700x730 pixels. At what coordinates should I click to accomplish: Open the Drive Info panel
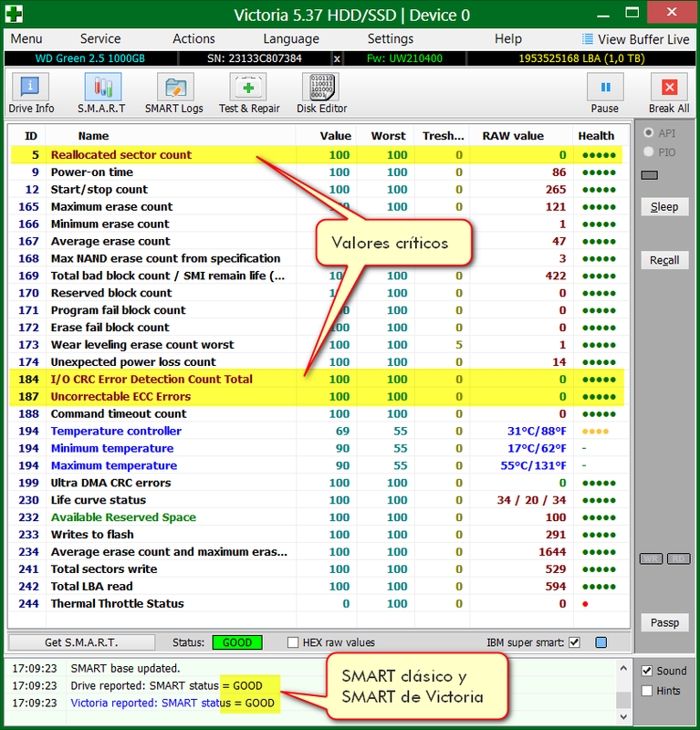pos(31,93)
